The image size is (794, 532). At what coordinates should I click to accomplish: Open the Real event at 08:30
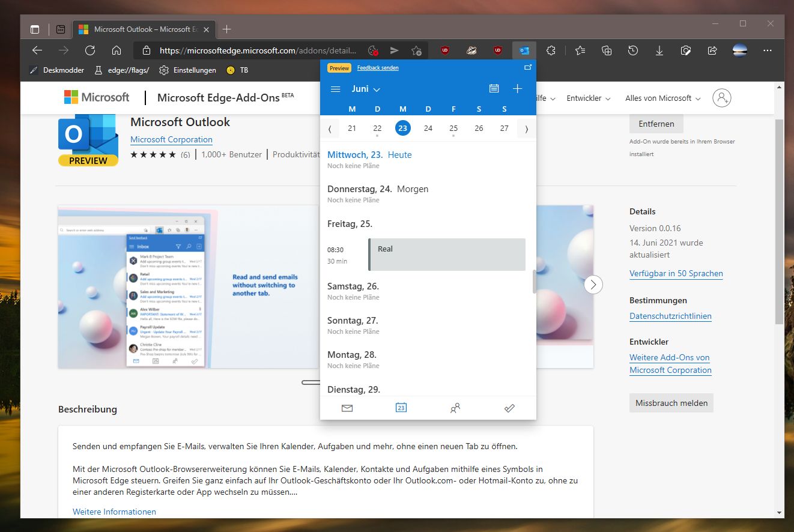(447, 255)
